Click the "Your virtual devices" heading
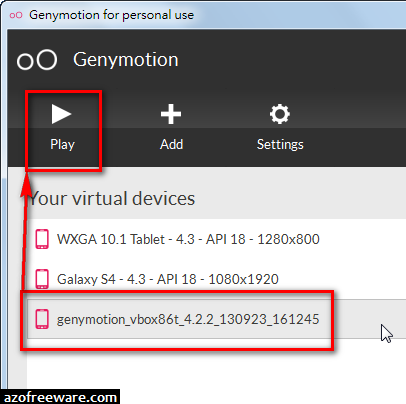406x404 pixels. click(x=112, y=199)
